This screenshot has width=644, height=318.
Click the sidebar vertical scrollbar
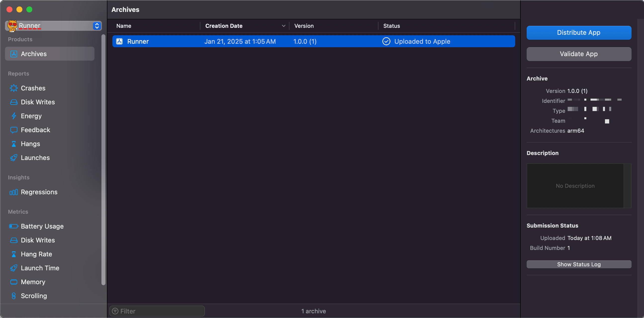tap(103, 160)
